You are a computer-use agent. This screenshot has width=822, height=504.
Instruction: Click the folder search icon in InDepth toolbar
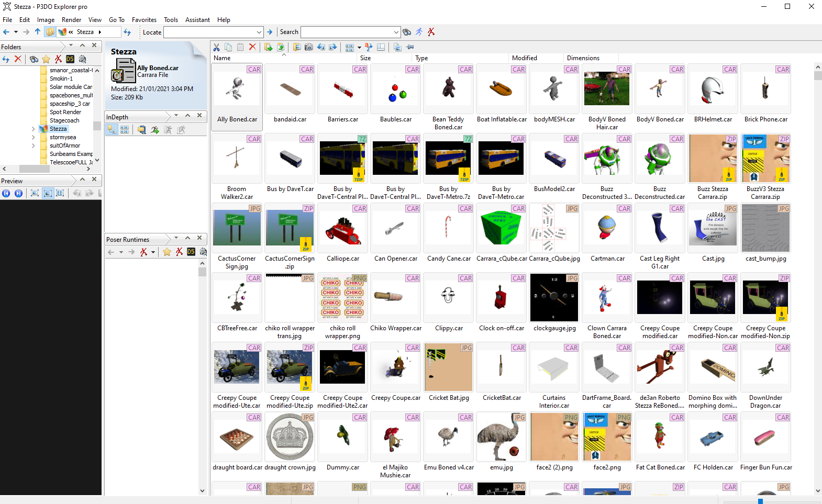coord(142,130)
